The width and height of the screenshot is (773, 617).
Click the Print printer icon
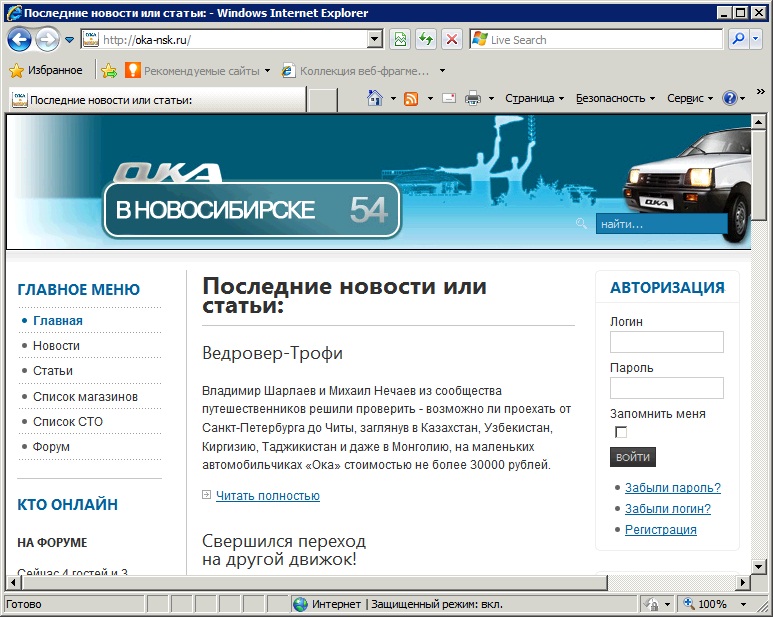pyautogui.click(x=473, y=99)
